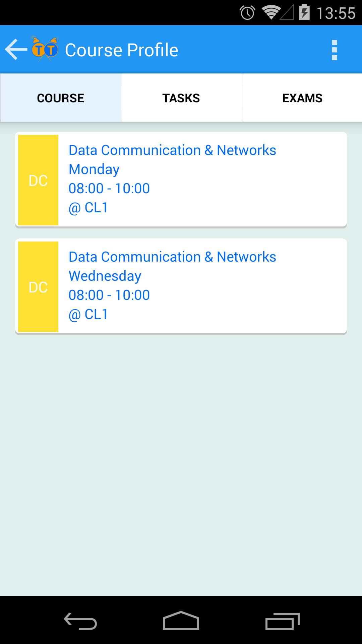The width and height of the screenshot is (362, 644).
Task: Tap the Monday 08:00 - 10:00 time
Action: [109, 189]
